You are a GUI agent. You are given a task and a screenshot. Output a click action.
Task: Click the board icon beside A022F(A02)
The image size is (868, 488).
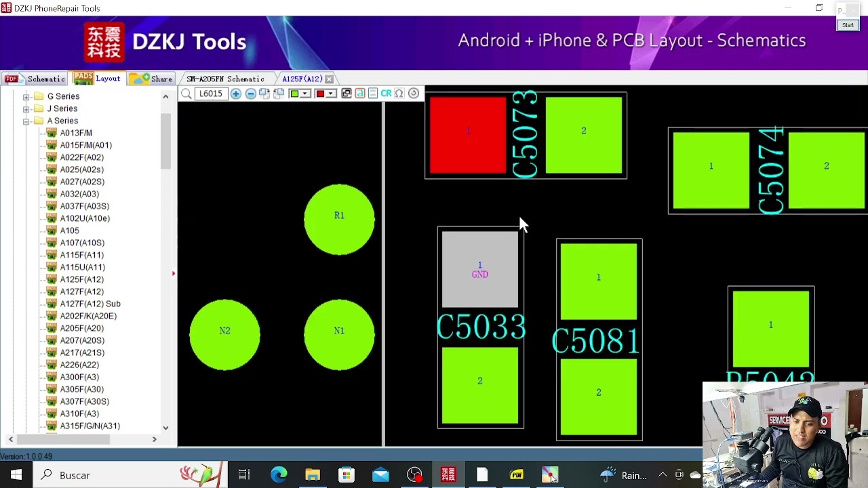(x=51, y=157)
